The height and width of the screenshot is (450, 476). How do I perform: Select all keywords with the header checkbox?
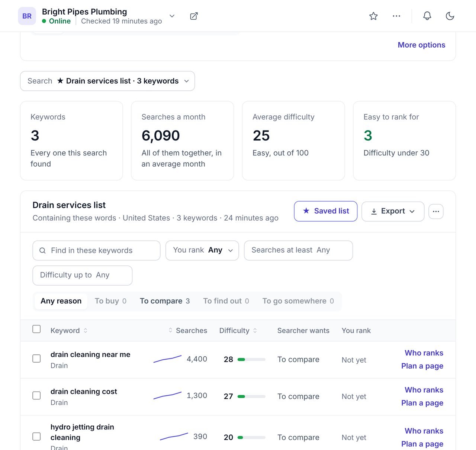click(36, 329)
